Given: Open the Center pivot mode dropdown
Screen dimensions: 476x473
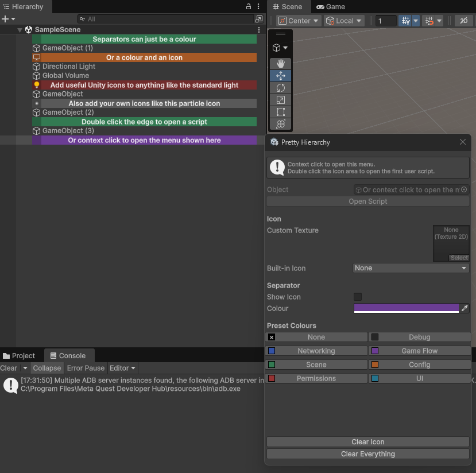Looking at the screenshot, I should (299, 21).
